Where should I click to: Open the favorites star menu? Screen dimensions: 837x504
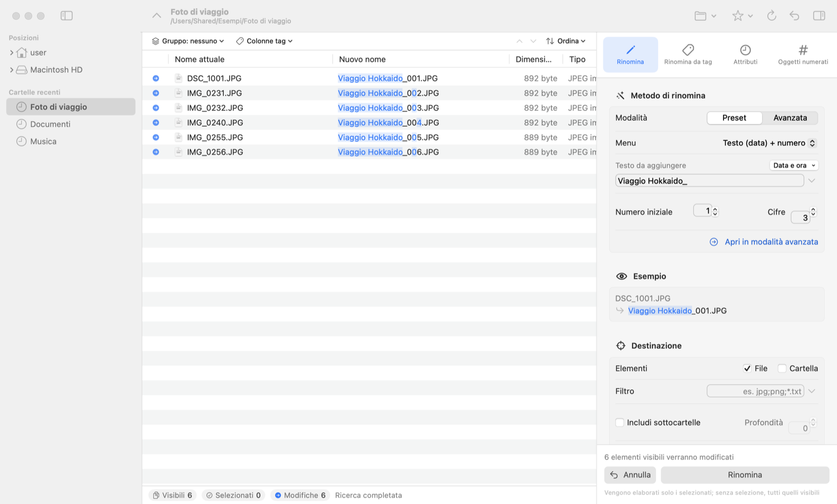tap(742, 16)
